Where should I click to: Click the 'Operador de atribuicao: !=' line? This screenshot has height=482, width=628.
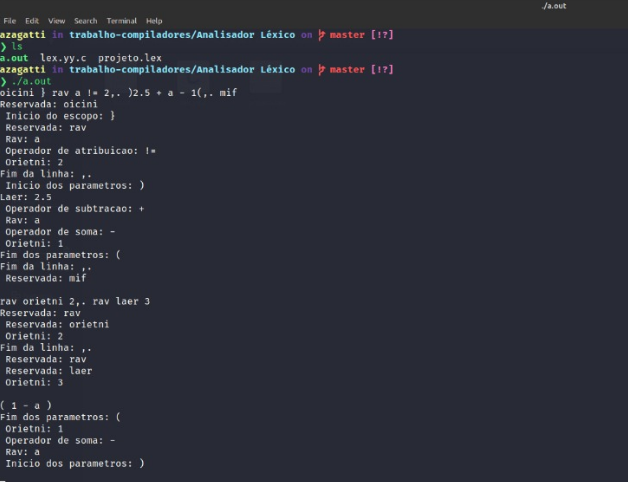tap(81, 151)
